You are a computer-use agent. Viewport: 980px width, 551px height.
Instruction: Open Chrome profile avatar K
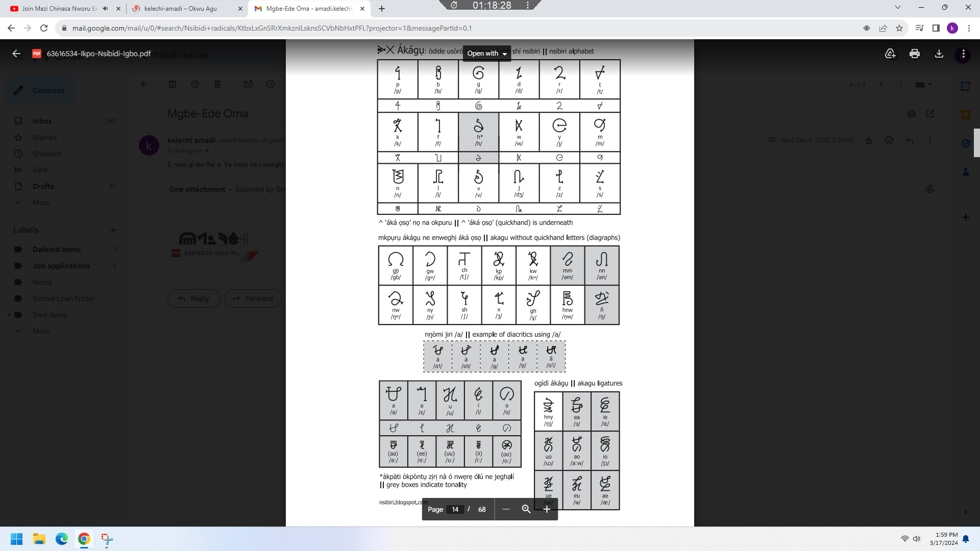click(952, 28)
